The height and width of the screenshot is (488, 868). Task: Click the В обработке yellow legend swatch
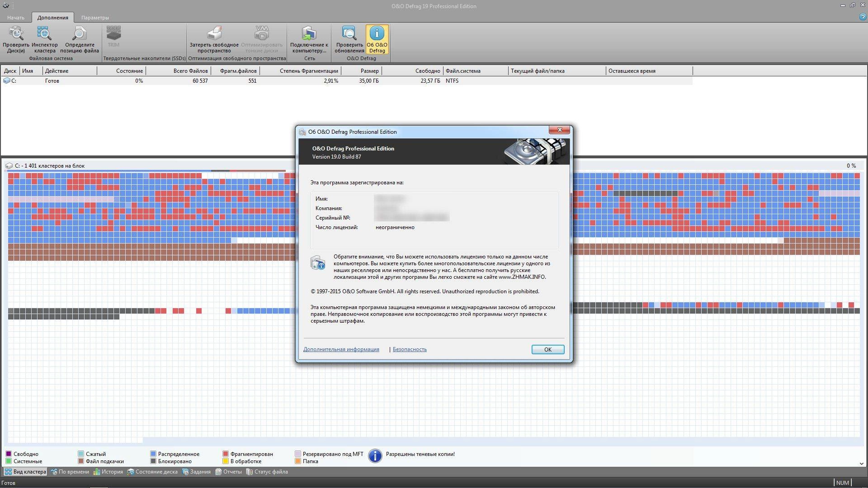pos(226,461)
